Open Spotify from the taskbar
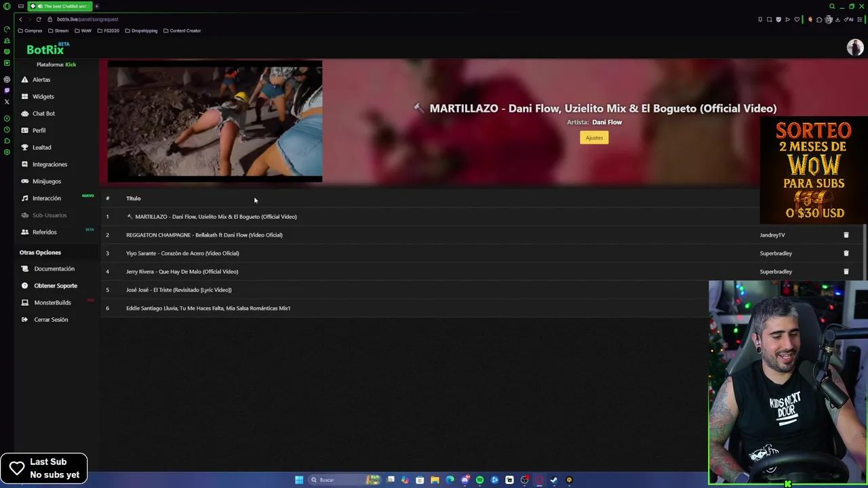Image resolution: width=868 pixels, height=488 pixels. (x=479, y=480)
